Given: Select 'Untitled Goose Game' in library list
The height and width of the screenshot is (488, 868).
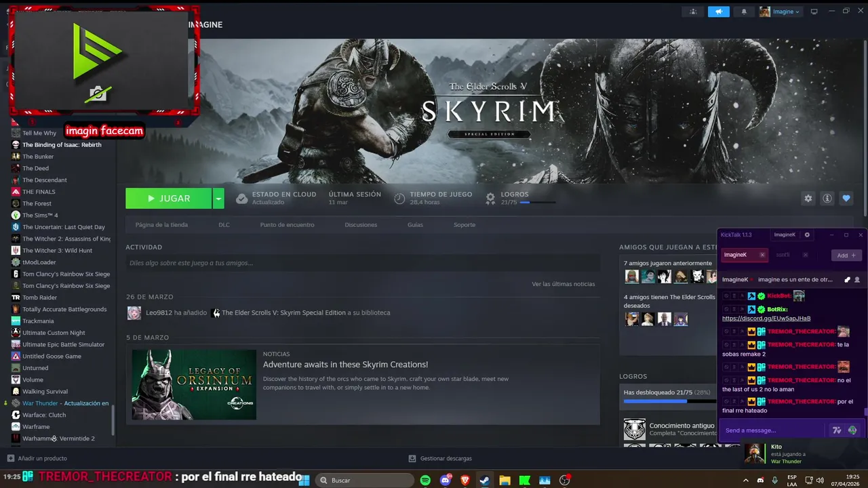Looking at the screenshot, I should (52, 356).
